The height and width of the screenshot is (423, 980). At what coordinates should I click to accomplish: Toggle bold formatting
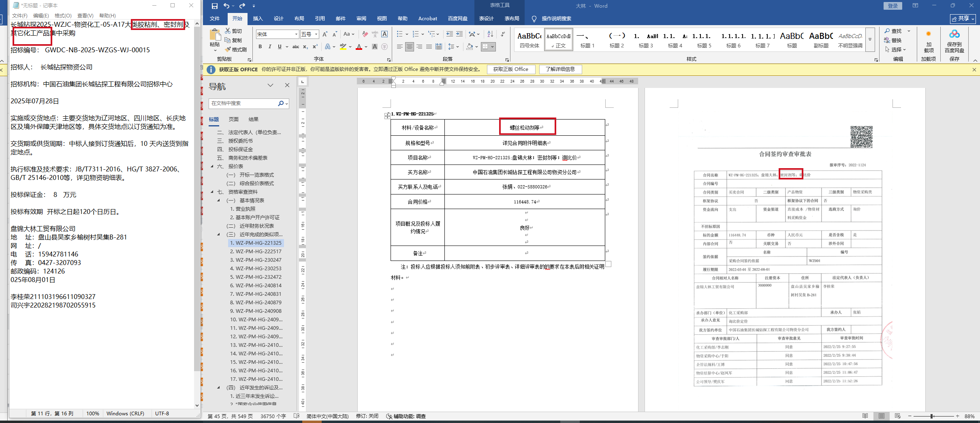click(x=260, y=47)
